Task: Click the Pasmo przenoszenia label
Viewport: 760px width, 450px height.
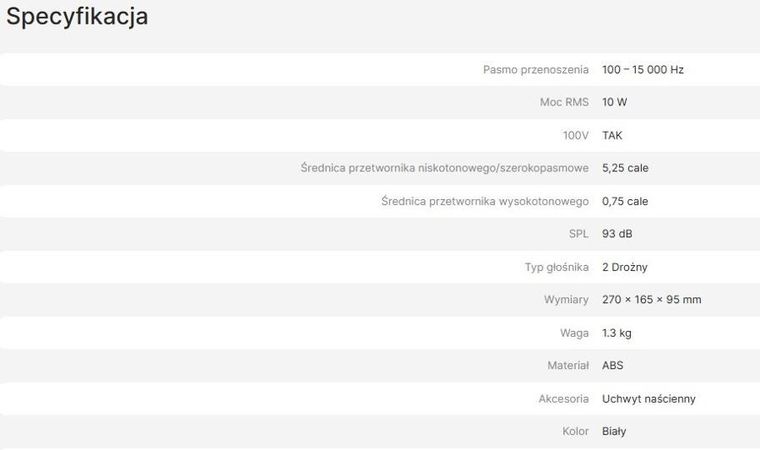Action: (535, 69)
